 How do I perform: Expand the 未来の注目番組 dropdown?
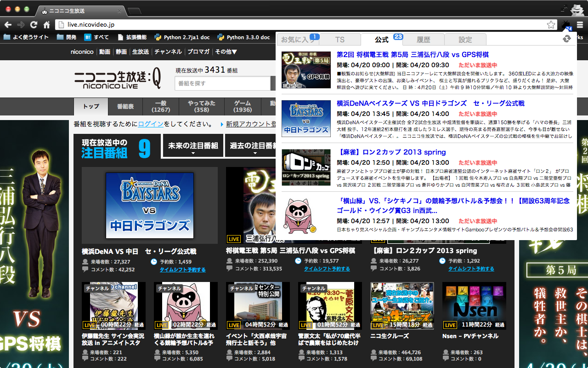193,146
